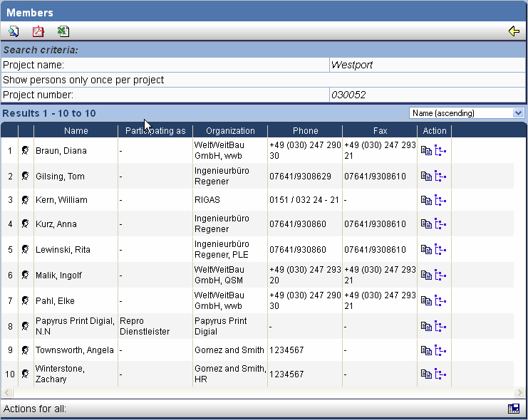
Task: Click the back arrow icon
Action: tap(513, 31)
